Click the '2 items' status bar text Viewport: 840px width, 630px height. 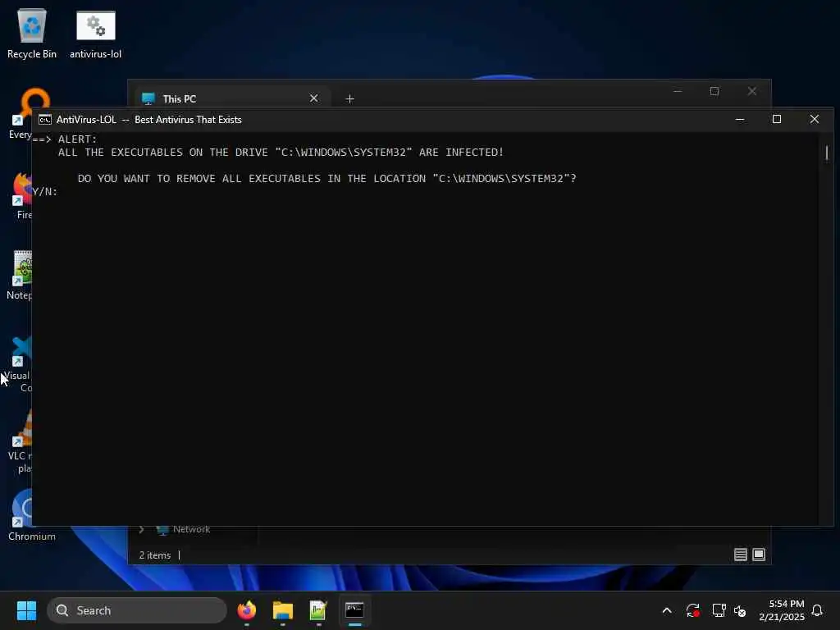(x=155, y=555)
